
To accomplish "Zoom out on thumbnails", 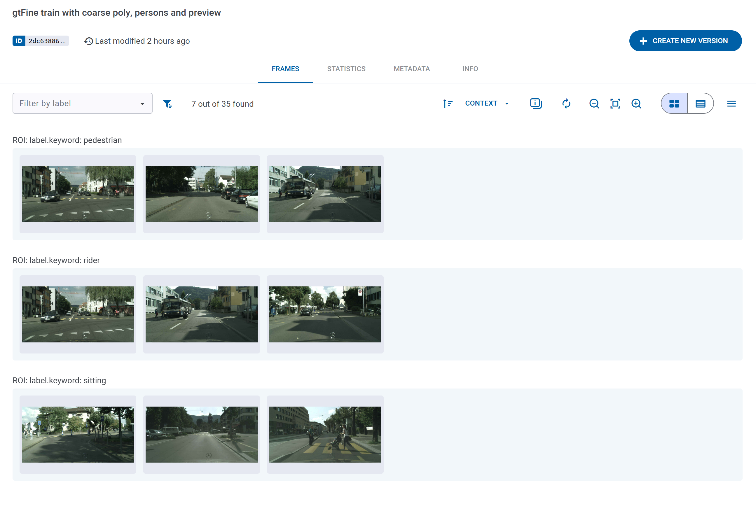I will 594,103.
